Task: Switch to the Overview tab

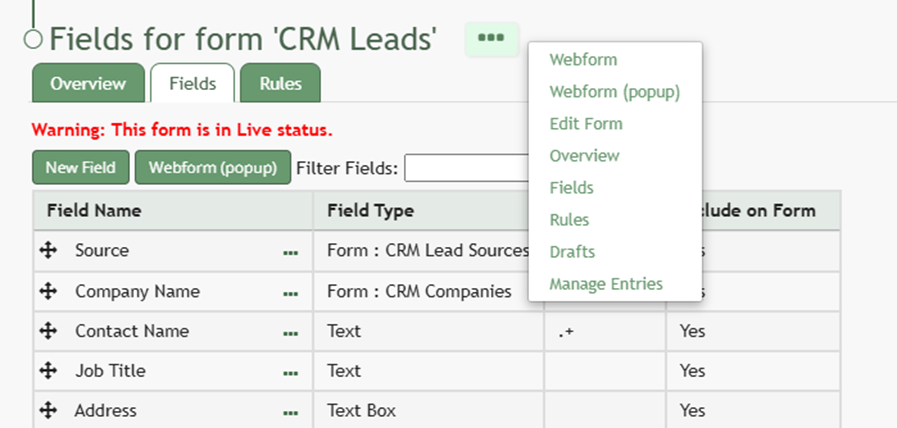Action: 88,84
